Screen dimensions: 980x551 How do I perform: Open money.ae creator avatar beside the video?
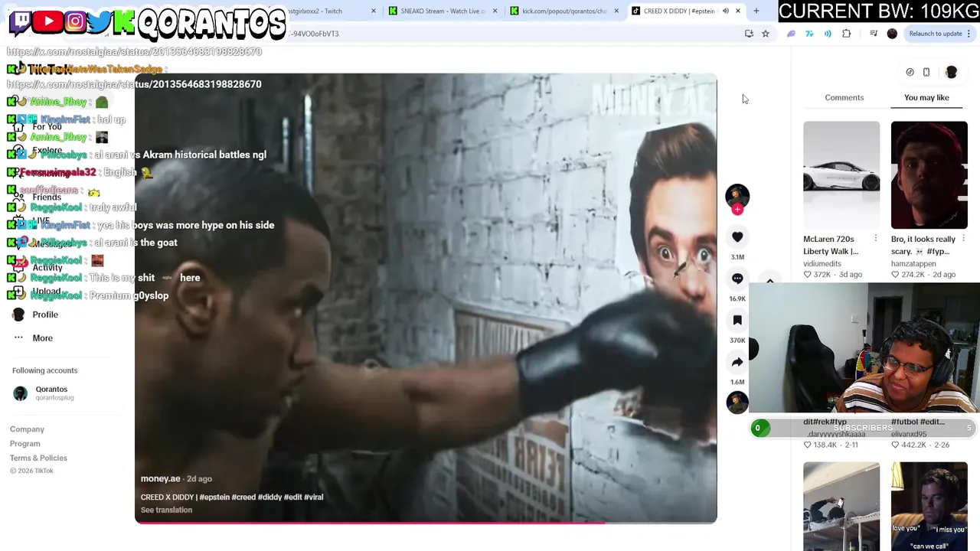(737, 195)
